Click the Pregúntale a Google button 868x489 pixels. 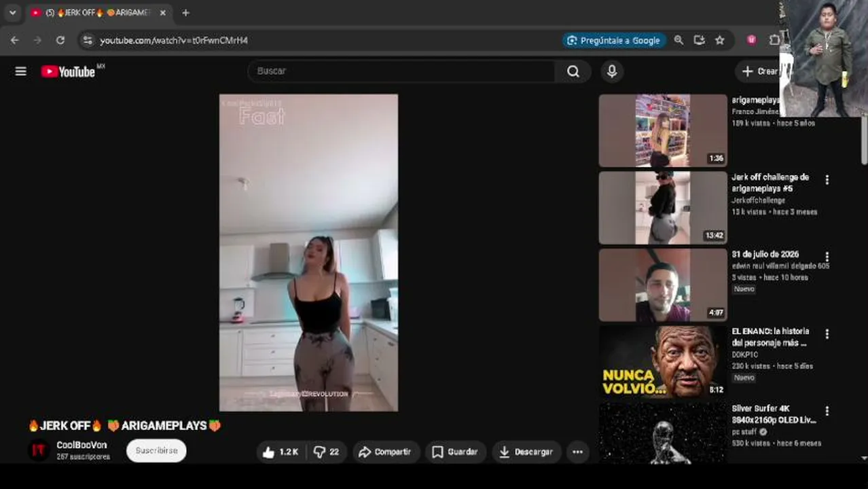[x=614, y=40]
